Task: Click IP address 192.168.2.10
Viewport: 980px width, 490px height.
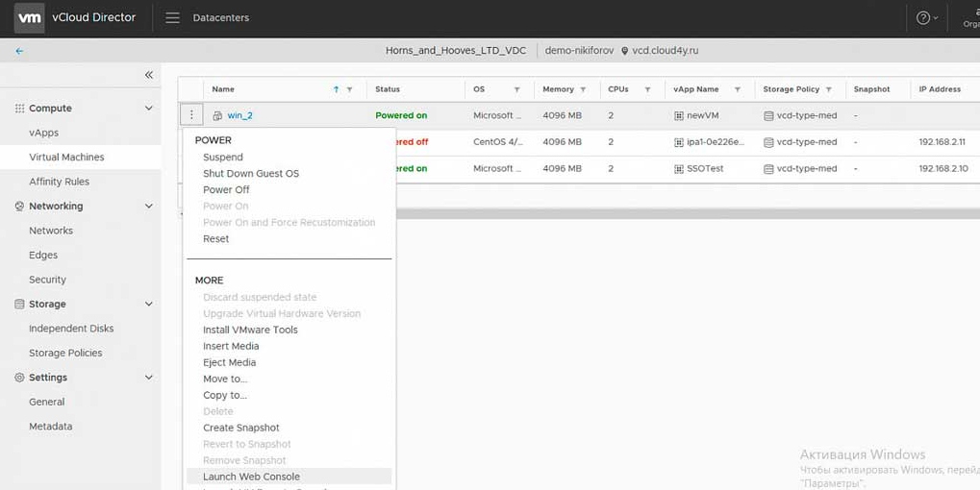Action: coord(943,168)
